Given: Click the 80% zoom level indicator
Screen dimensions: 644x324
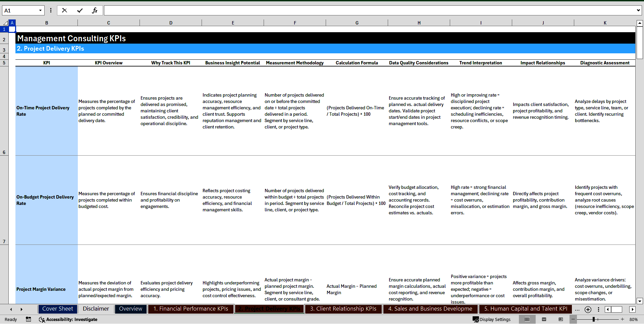Looking at the screenshot, I should (x=634, y=319).
